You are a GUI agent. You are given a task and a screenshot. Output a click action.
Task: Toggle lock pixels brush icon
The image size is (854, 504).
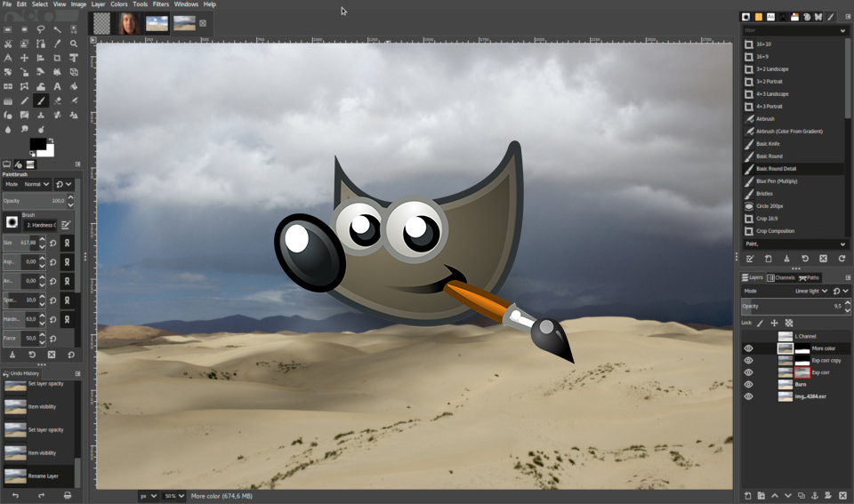pyautogui.click(x=761, y=323)
